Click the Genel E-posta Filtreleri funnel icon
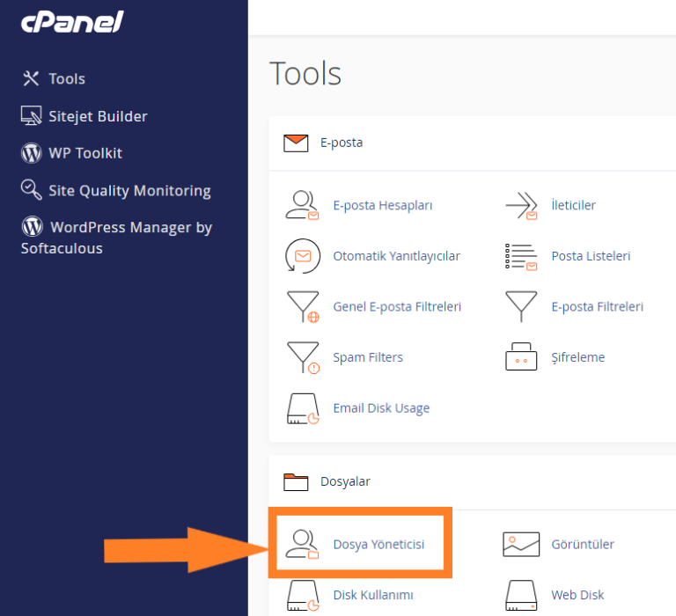This screenshot has width=676, height=616. click(302, 307)
